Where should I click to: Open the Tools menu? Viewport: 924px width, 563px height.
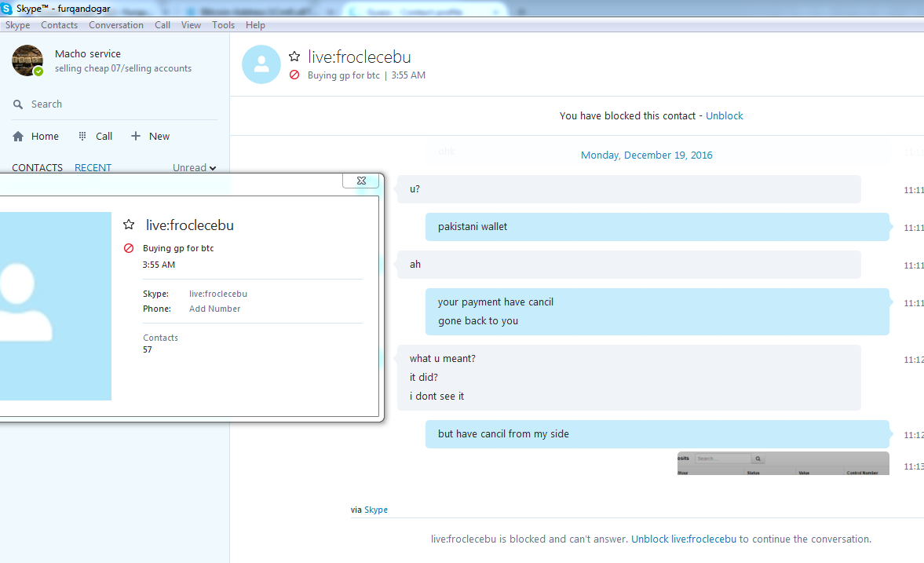pyautogui.click(x=223, y=25)
